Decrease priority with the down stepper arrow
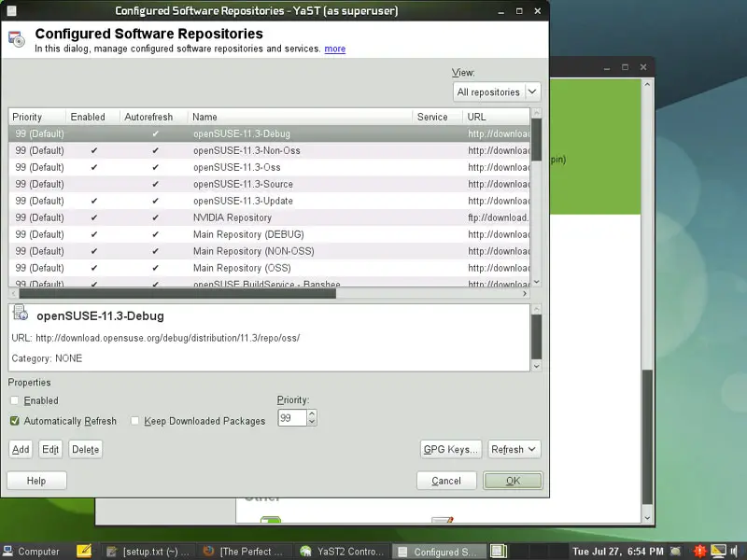The image size is (747, 560). 312,422
